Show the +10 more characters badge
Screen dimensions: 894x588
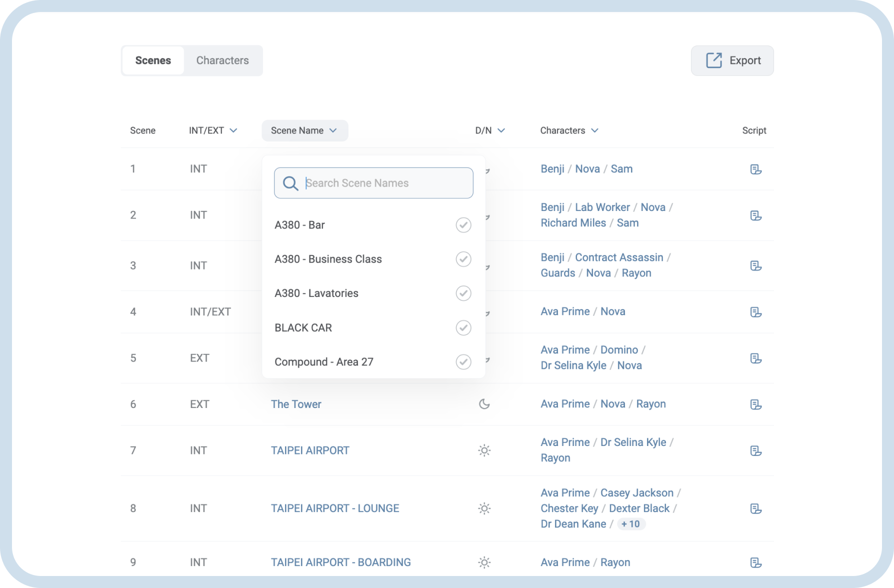630,524
